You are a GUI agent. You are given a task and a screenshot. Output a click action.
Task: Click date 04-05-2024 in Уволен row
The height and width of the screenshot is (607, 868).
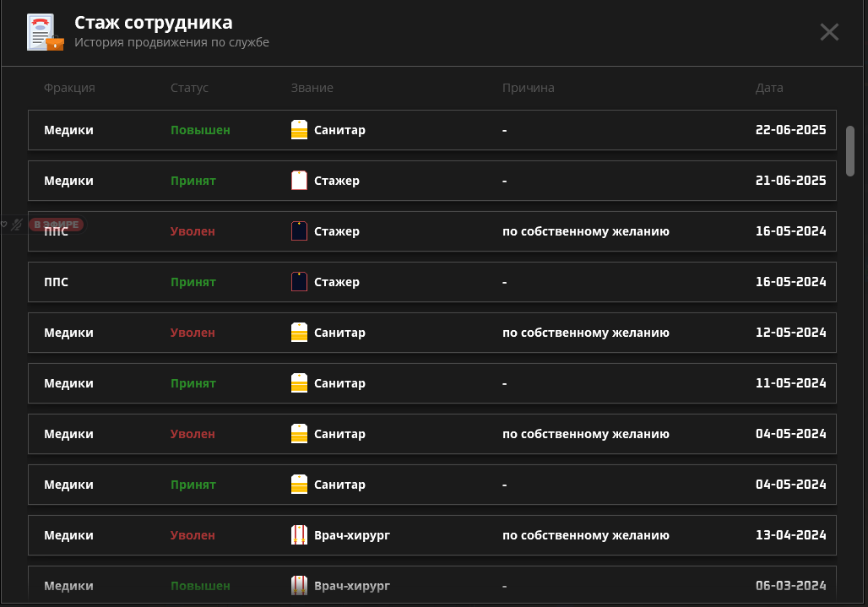click(x=790, y=434)
